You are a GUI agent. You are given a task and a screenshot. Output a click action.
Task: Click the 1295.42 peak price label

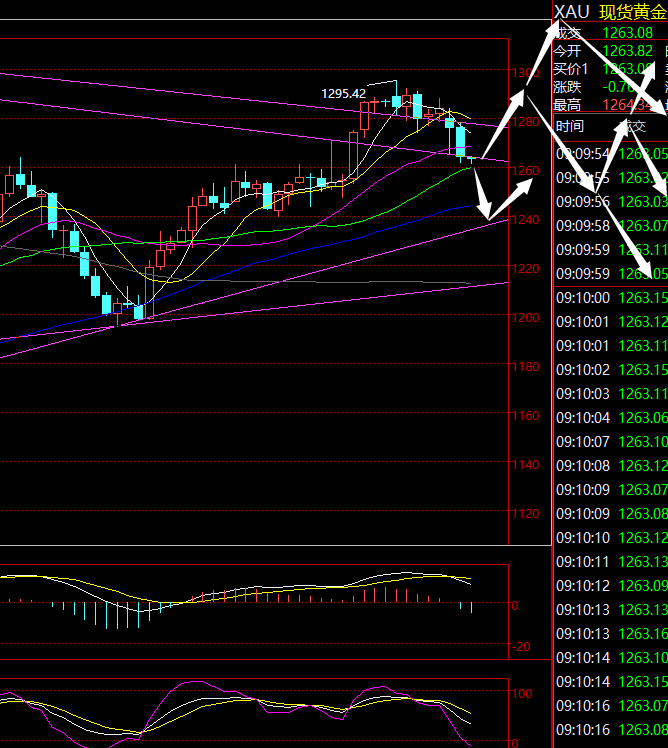coord(342,93)
